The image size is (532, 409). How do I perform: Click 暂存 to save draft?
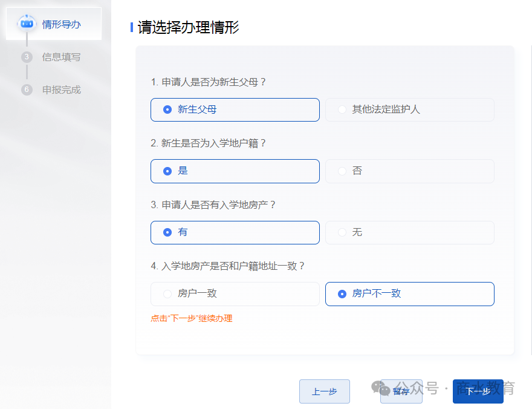pos(401,391)
